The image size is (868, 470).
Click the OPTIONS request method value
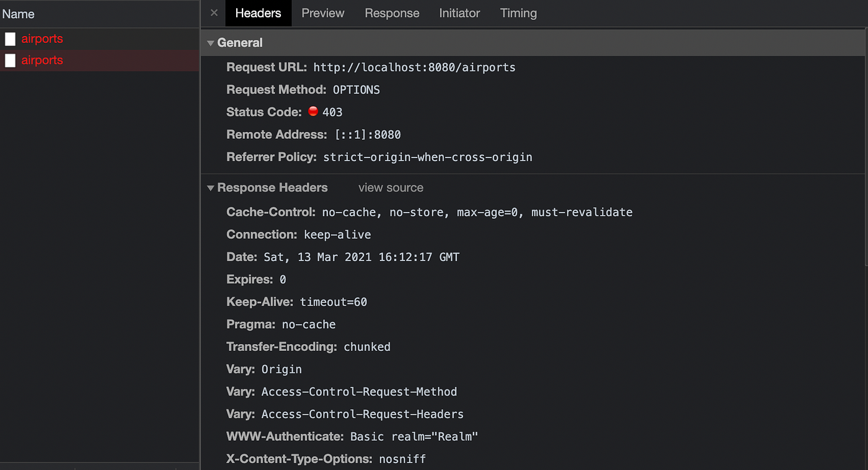(356, 90)
